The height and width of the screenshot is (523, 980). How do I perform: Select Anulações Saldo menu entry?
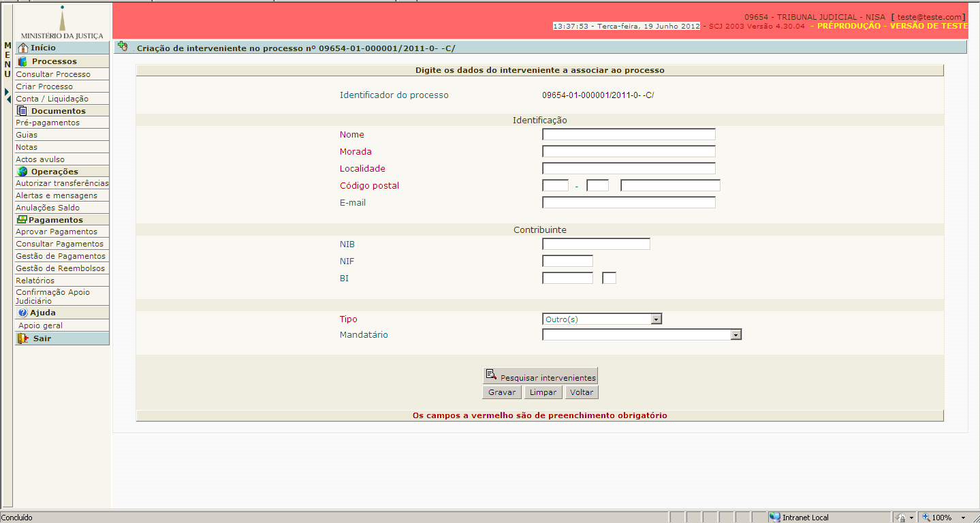48,208
